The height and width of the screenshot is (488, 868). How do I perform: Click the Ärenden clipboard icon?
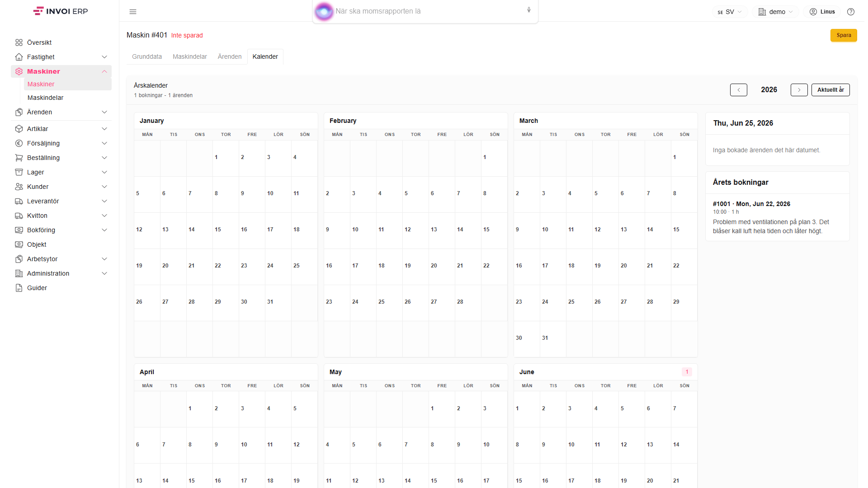coord(19,112)
